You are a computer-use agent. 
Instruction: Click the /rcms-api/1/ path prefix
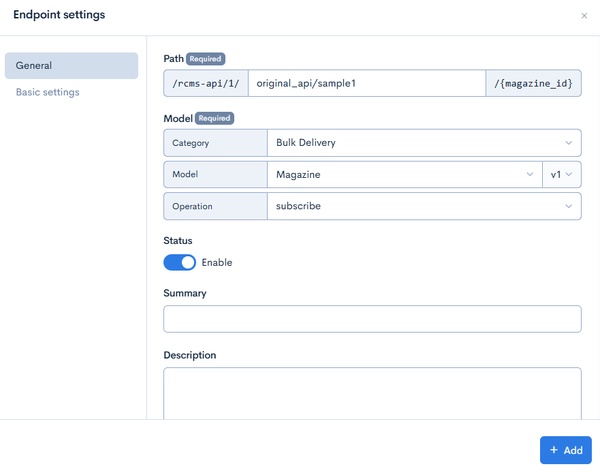coord(206,83)
